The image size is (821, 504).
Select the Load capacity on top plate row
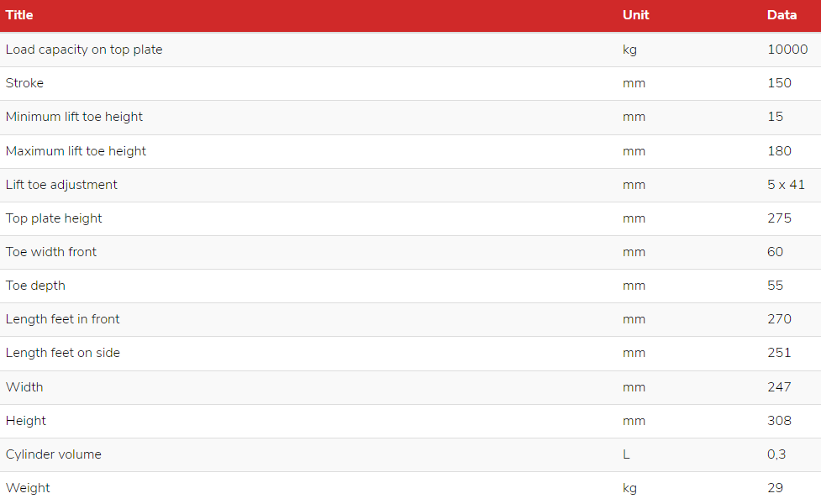[410, 50]
